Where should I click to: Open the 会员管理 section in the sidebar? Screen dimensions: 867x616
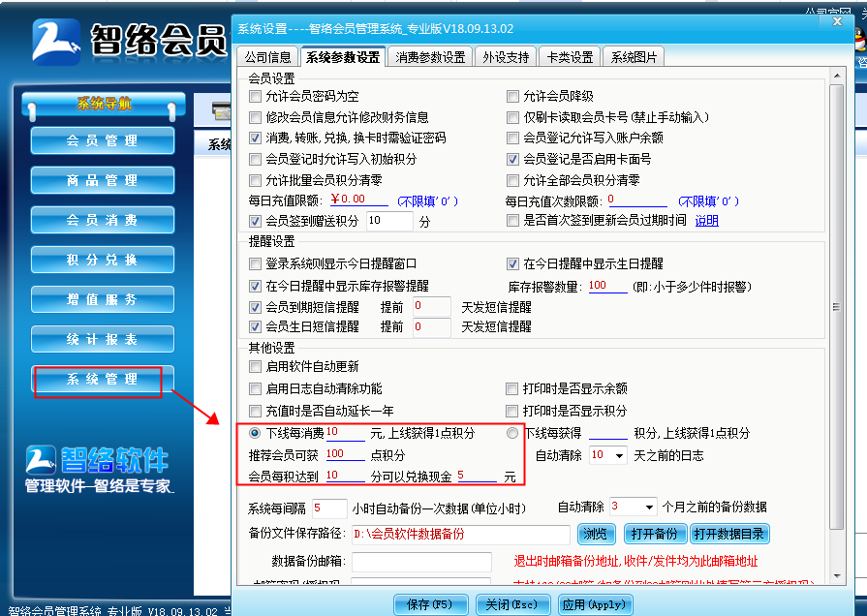point(102,139)
